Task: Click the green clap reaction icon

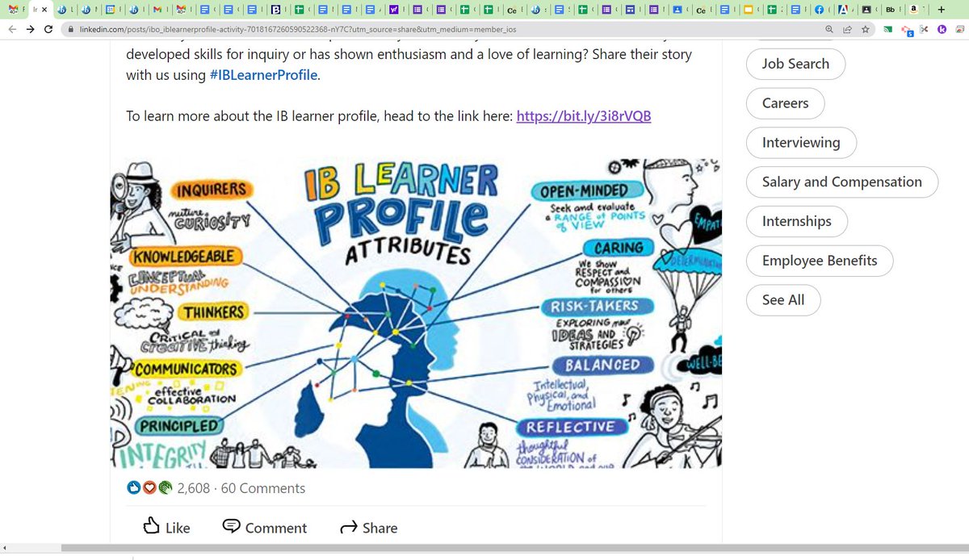Action: click(x=164, y=487)
